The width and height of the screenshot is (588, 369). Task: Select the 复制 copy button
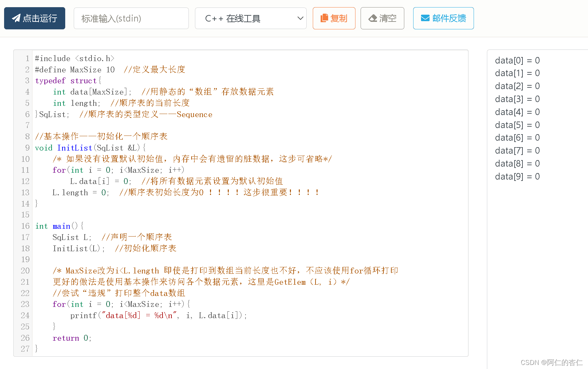[x=334, y=18]
